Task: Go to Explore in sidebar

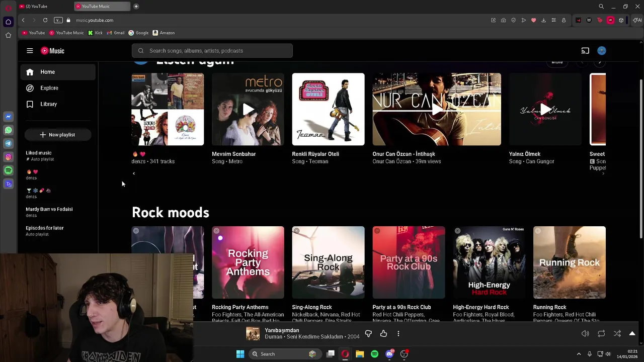Action: click(58, 88)
